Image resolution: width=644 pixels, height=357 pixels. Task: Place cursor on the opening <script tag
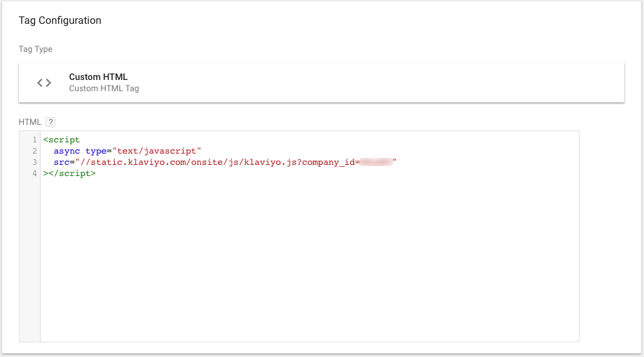(62, 140)
